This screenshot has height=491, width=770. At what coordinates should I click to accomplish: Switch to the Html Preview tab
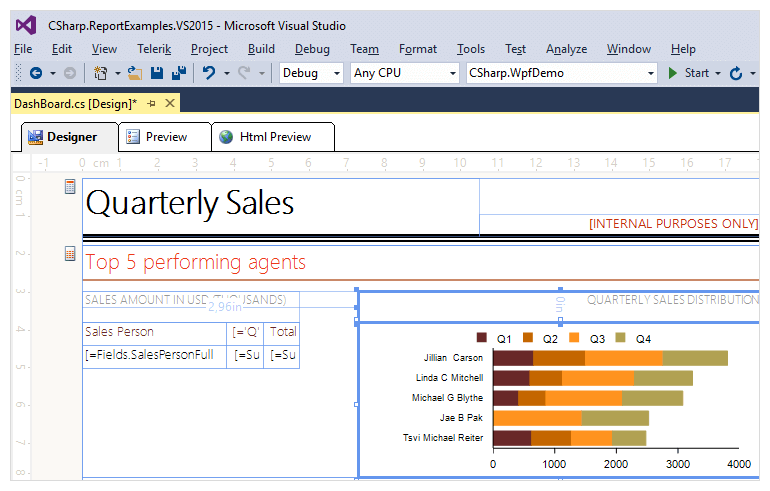274,137
